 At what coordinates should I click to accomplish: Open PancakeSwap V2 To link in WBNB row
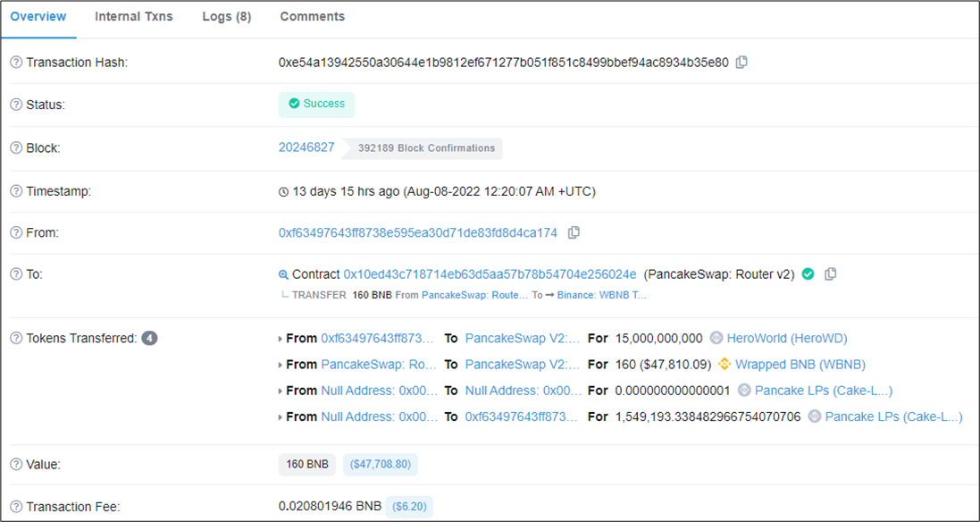(x=524, y=364)
